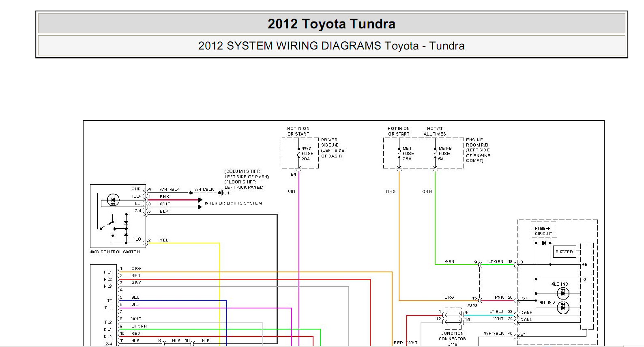This screenshot has width=644, height=347.
Task: Click the BUZZER box
Action: point(564,252)
